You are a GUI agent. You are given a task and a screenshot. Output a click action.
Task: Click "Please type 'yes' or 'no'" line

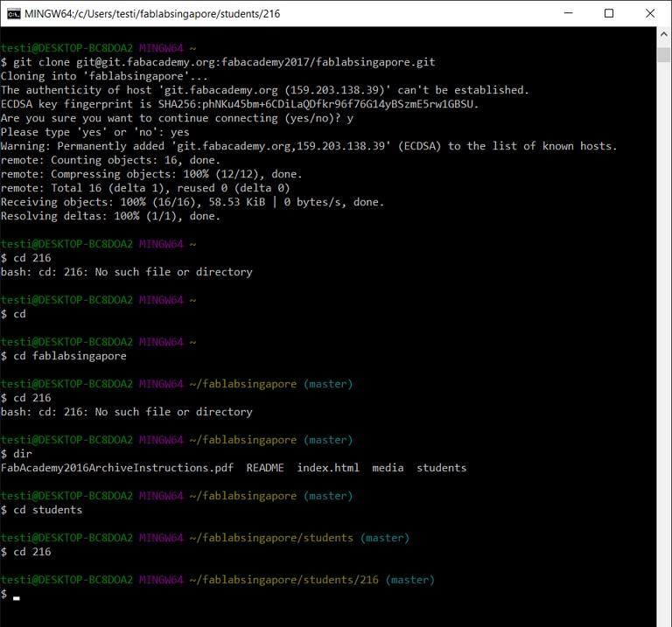point(94,132)
